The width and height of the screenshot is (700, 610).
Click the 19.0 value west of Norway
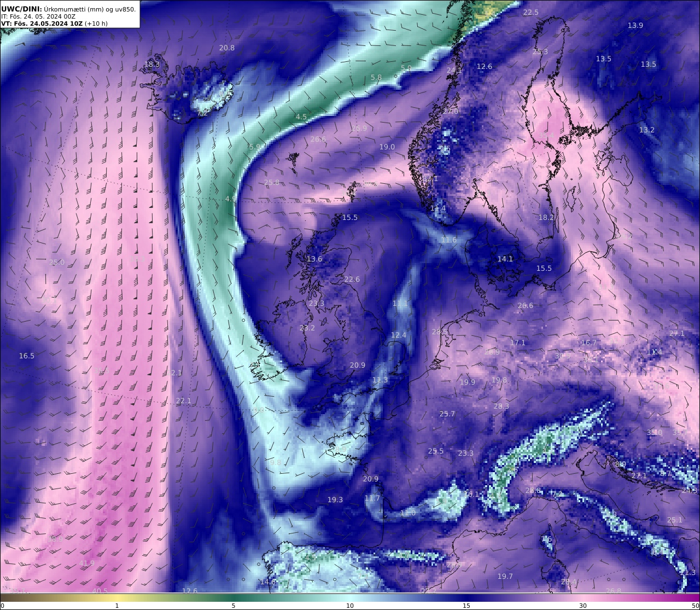pyautogui.click(x=387, y=147)
